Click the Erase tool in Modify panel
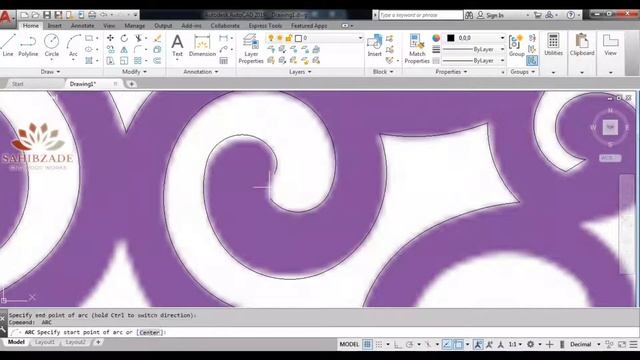Viewport: 640px width, 360px height. 158,38
